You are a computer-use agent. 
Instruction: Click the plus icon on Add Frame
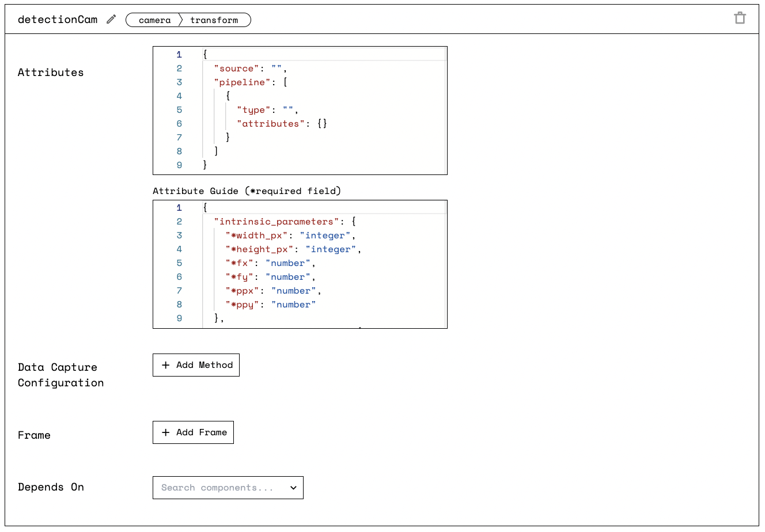(165, 432)
